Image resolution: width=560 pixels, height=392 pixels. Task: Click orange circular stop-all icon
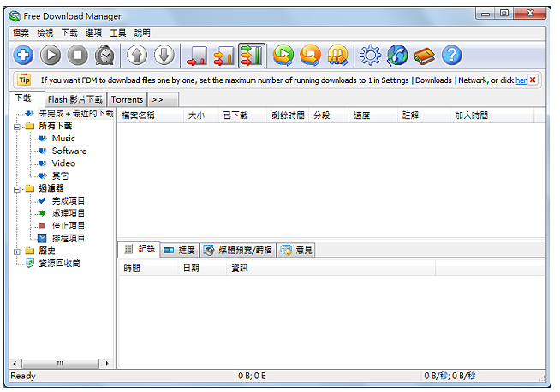point(310,56)
